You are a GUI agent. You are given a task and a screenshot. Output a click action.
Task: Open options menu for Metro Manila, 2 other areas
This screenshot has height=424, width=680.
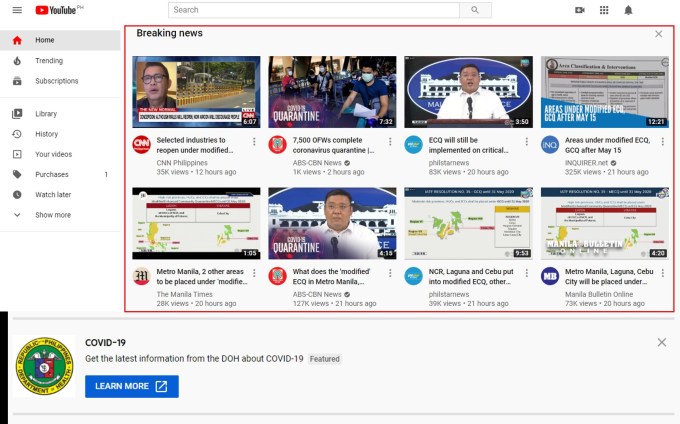click(254, 273)
